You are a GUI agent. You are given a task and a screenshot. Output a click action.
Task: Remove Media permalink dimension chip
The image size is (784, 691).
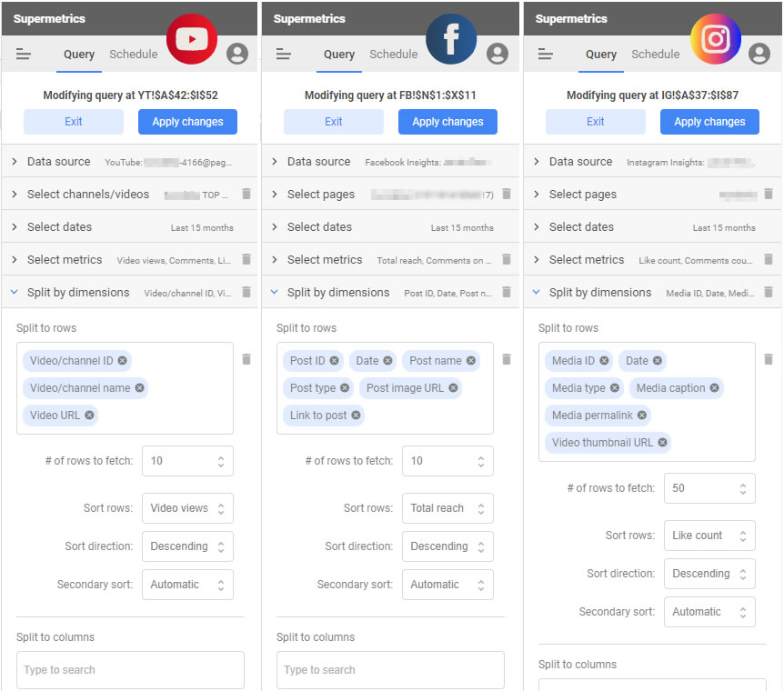coord(642,415)
